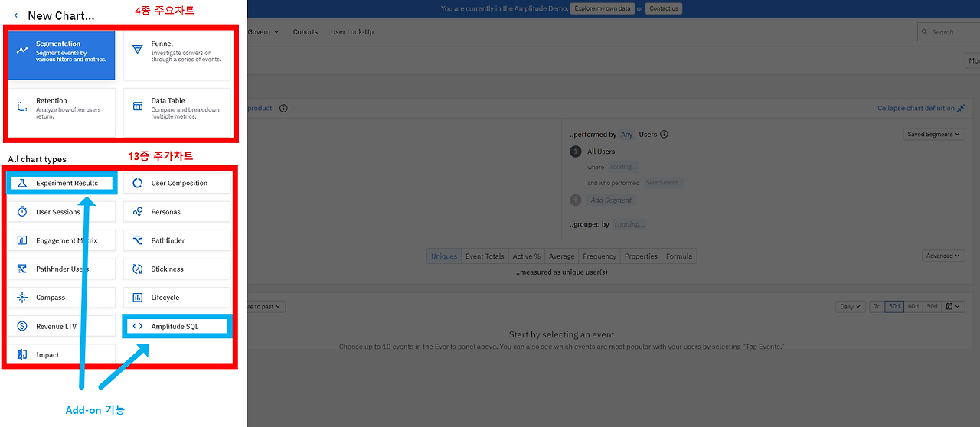Go back using the New Chart arrow
Screen dimensions: 980x427
pos(16,15)
